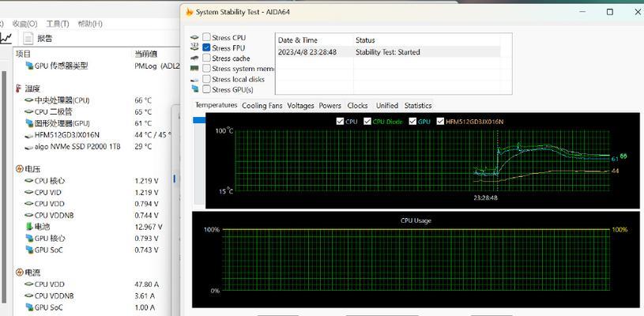Switch to the Cooling Fans tab

tap(262, 106)
